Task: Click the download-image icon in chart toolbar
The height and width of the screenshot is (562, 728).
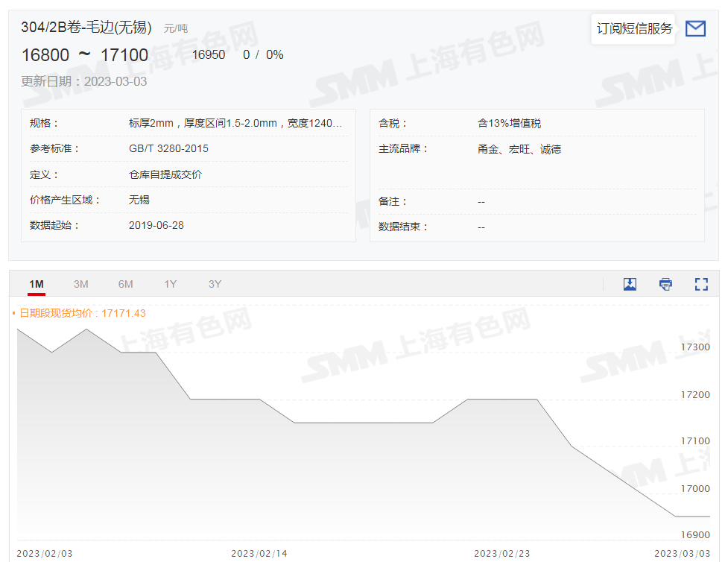Action: (x=630, y=284)
